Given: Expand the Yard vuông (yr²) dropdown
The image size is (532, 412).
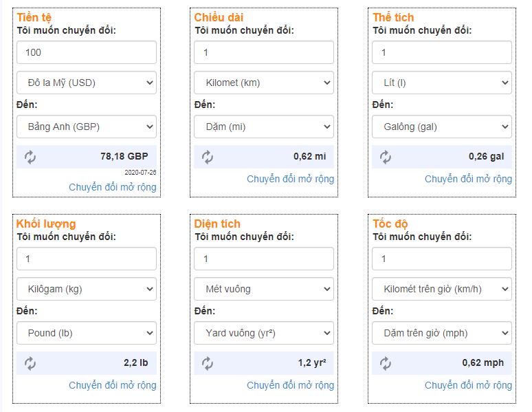Looking at the screenshot, I should (264, 333).
